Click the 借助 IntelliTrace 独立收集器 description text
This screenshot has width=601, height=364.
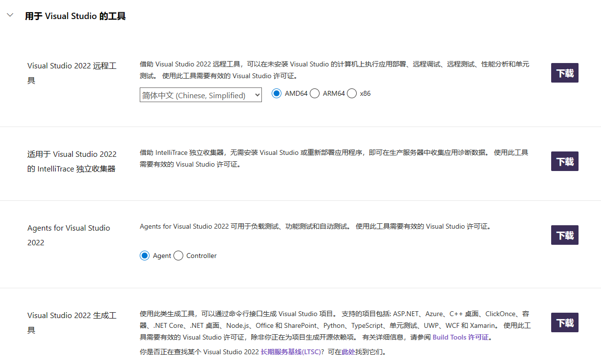[x=334, y=158]
